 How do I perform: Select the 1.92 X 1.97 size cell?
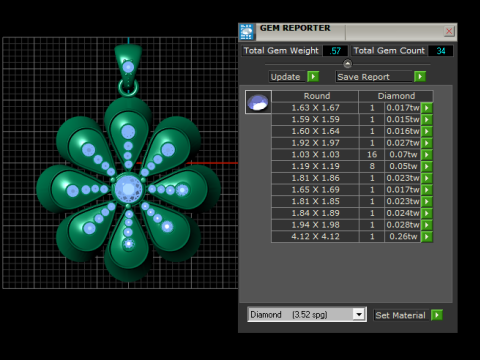tap(315, 143)
